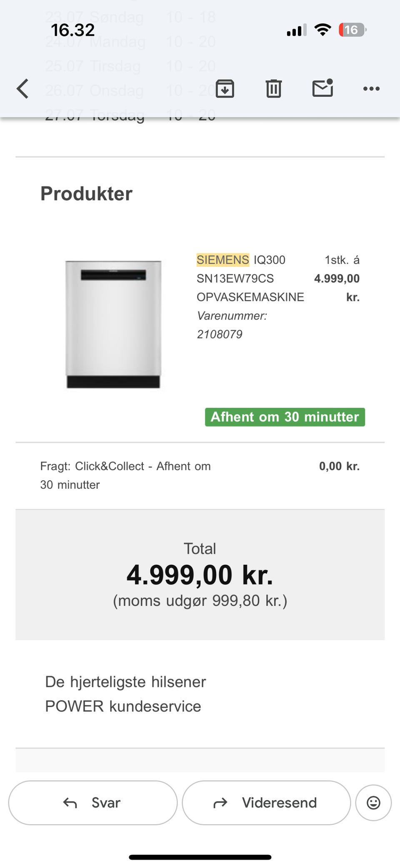Tap the POWER kundeservice signature
This screenshot has width=400, height=868.
click(123, 706)
